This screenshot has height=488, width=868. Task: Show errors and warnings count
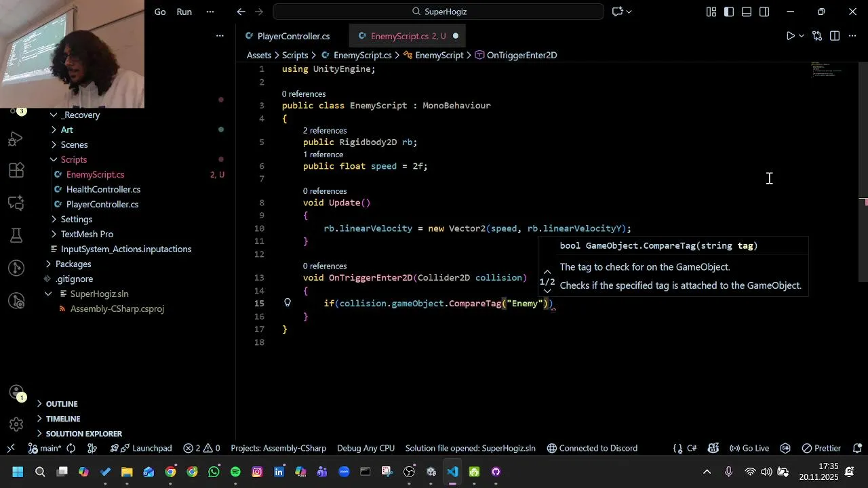tap(202, 448)
